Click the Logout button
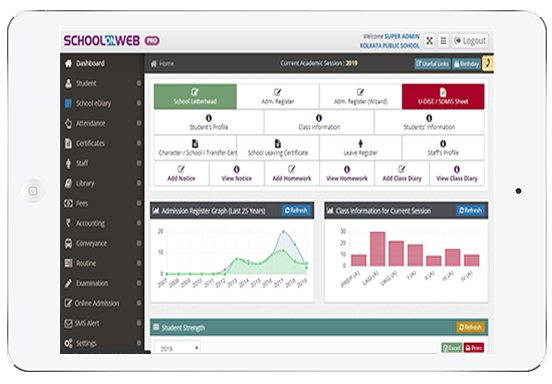 point(470,41)
